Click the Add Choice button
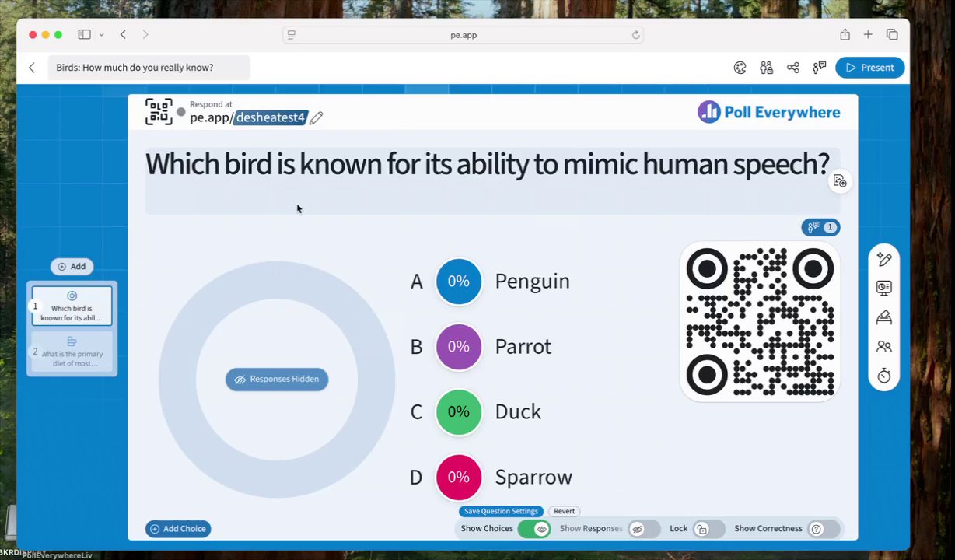This screenshot has height=560, width=955. 178,529
